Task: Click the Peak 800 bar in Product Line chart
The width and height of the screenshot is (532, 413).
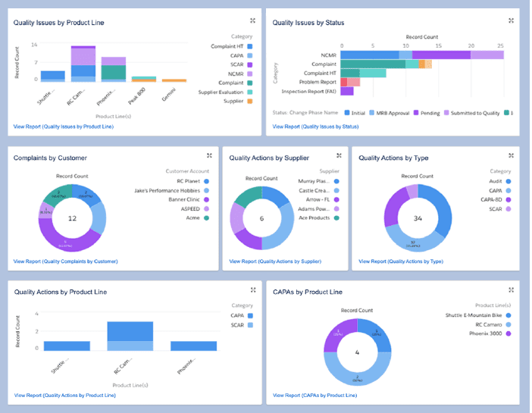Action: 144,79
